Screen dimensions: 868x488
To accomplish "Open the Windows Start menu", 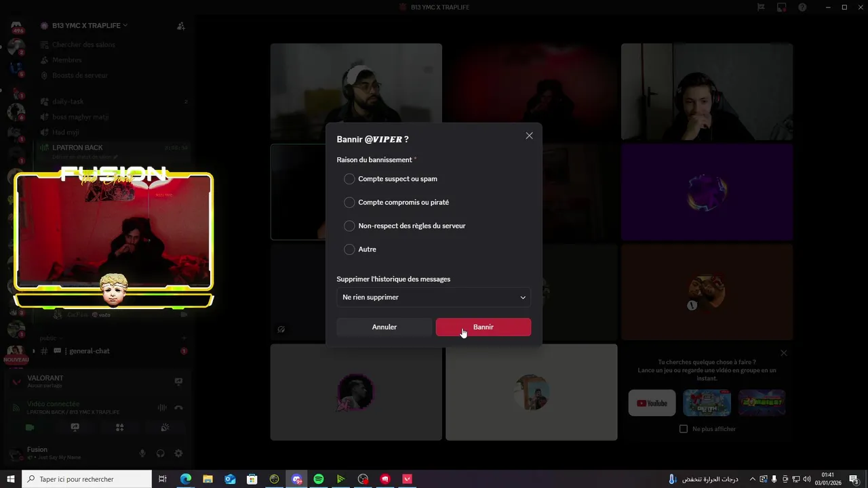I will coord(11,479).
